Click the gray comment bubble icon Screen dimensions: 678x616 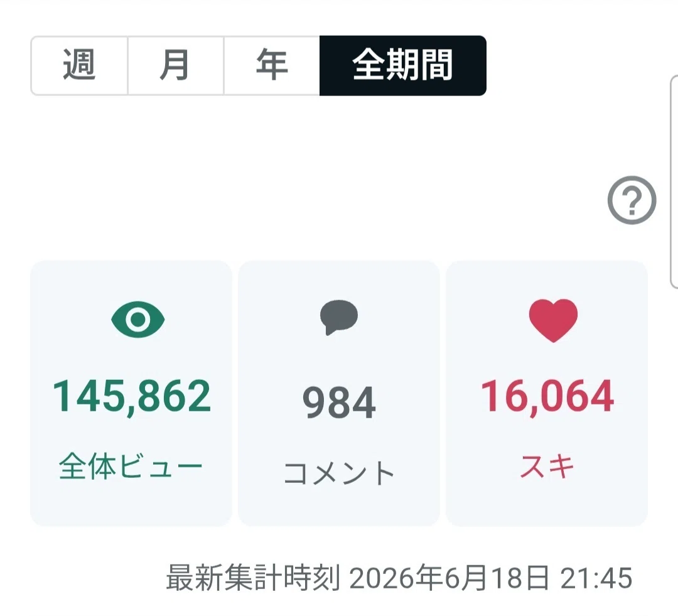pyautogui.click(x=338, y=317)
